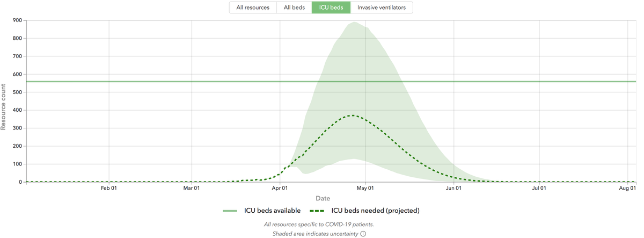Click the Jun 01 date axis label
The image size is (644, 238).
click(x=453, y=188)
